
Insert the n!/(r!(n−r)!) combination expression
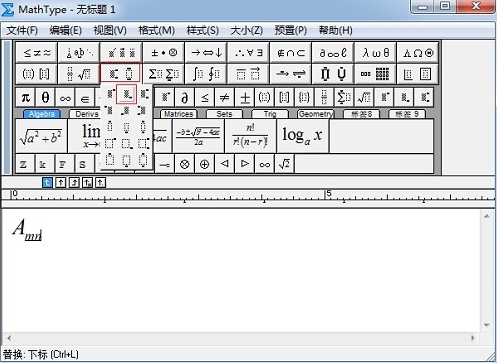coord(251,136)
